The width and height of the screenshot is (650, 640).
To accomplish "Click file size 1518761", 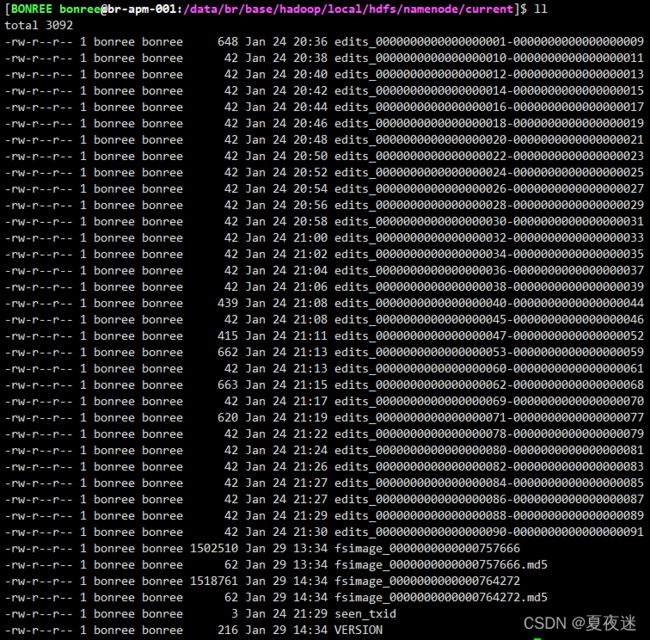I will (214, 581).
